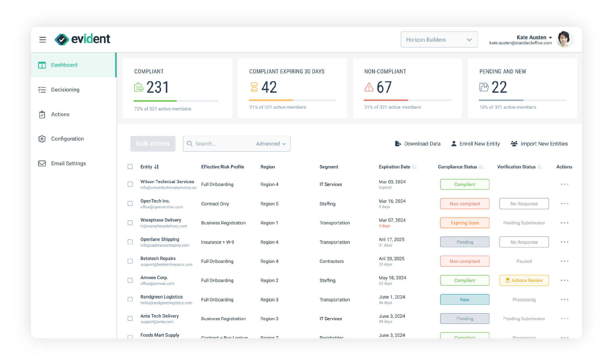Open the hamburger navigation menu

point(42,40)
